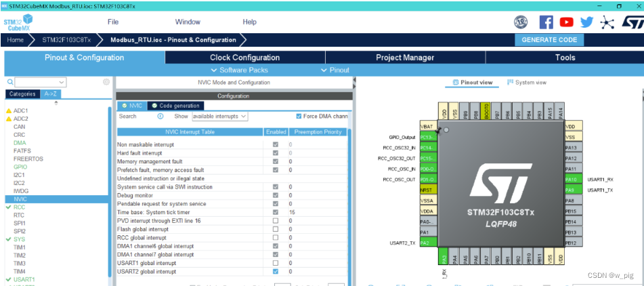Screen dimensions: 644x286
Task: Select the PA3 pin on chip
Action: point(444,256)
